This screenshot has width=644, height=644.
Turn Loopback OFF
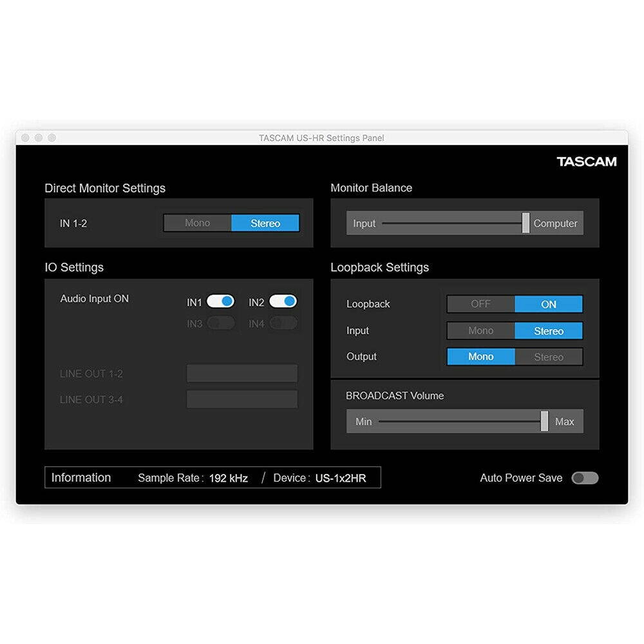[480, 304]
